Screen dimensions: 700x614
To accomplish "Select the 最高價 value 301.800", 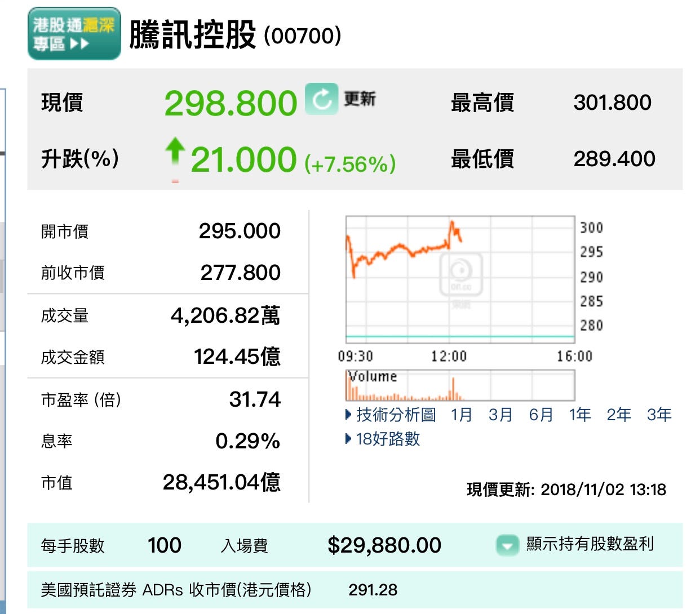I will (613, 103).
